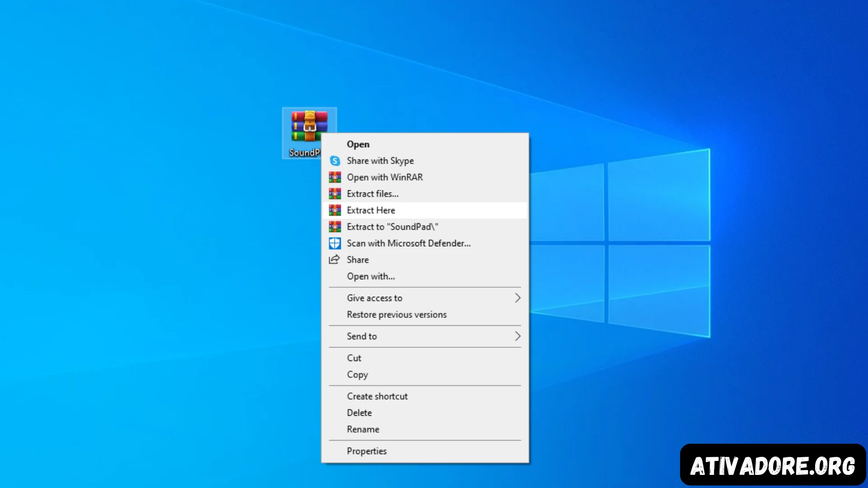This screenshot has width=868, height=488.
Task: Click WinRAR icon beside Extract files
Action: pos(335,194)
